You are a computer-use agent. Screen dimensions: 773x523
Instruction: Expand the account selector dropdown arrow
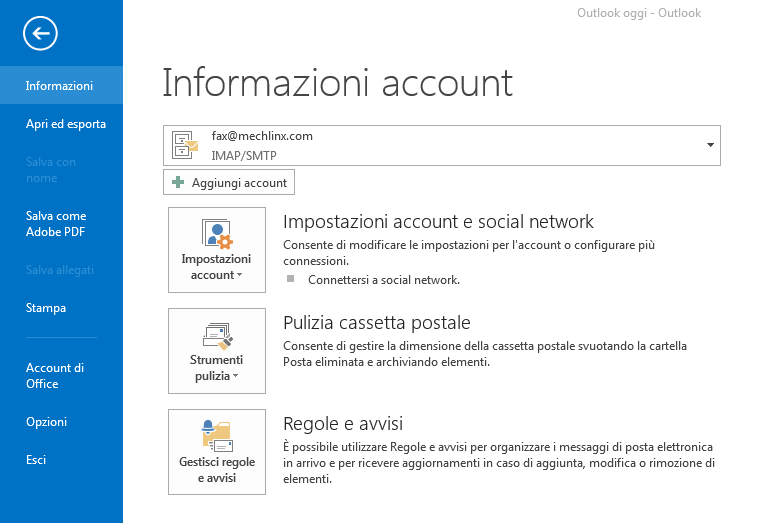coord(710,145)
